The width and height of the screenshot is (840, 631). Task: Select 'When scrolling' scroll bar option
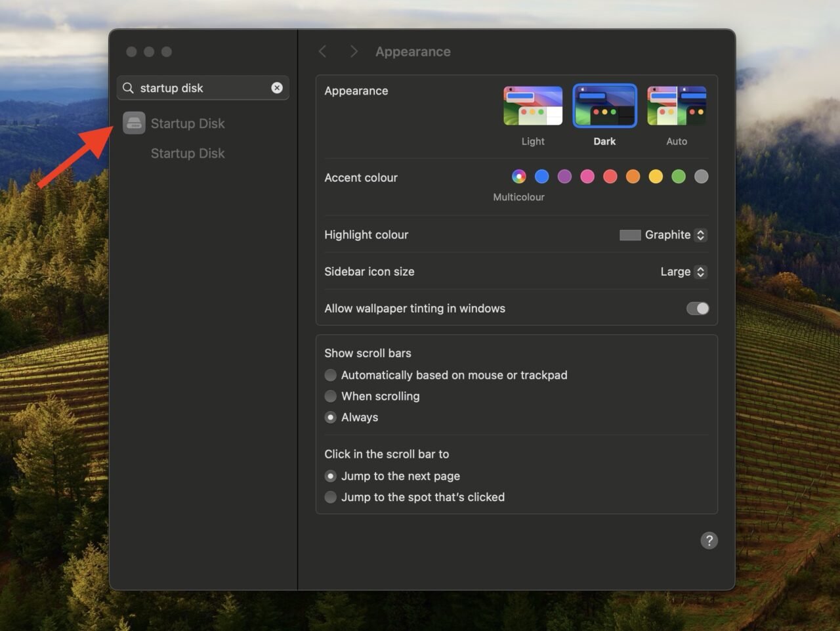(x=331, y=396)
